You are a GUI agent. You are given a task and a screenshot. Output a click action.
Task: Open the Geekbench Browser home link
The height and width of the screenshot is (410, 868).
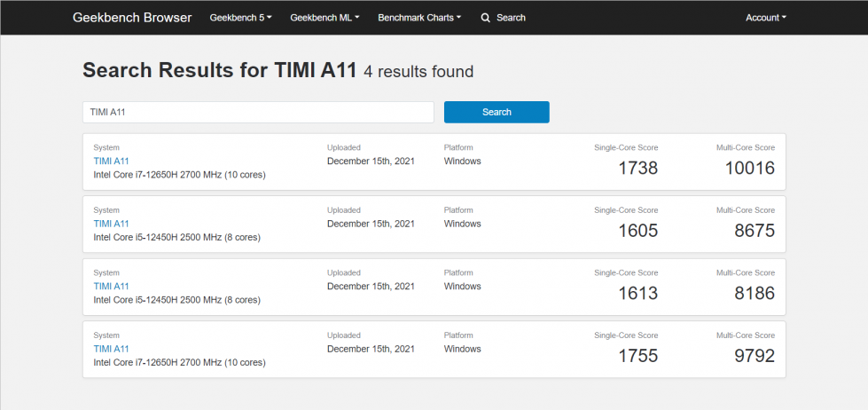[132, 18]
